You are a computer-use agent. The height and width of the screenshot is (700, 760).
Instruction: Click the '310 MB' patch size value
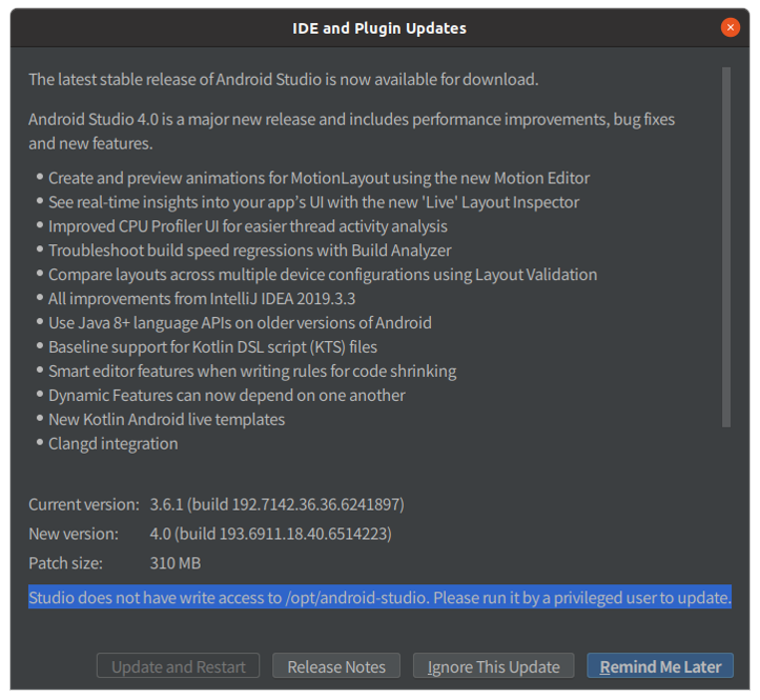(x=175, y=563)
